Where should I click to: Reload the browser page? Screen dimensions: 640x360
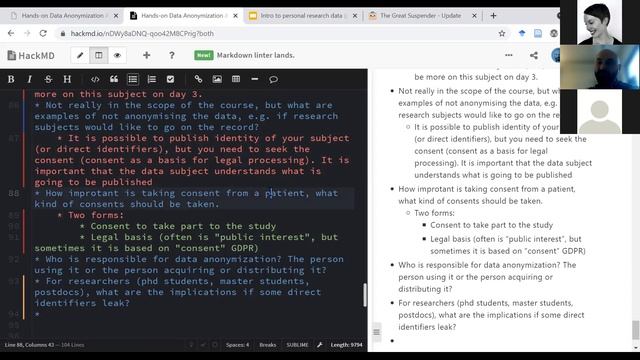pos(43,33)
